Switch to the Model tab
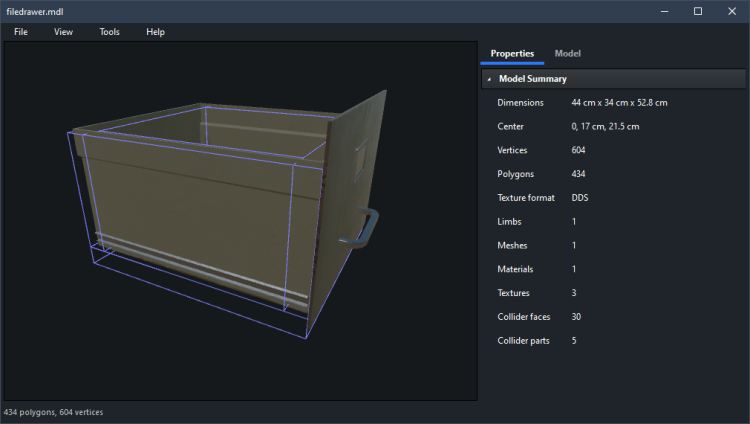 567,53
